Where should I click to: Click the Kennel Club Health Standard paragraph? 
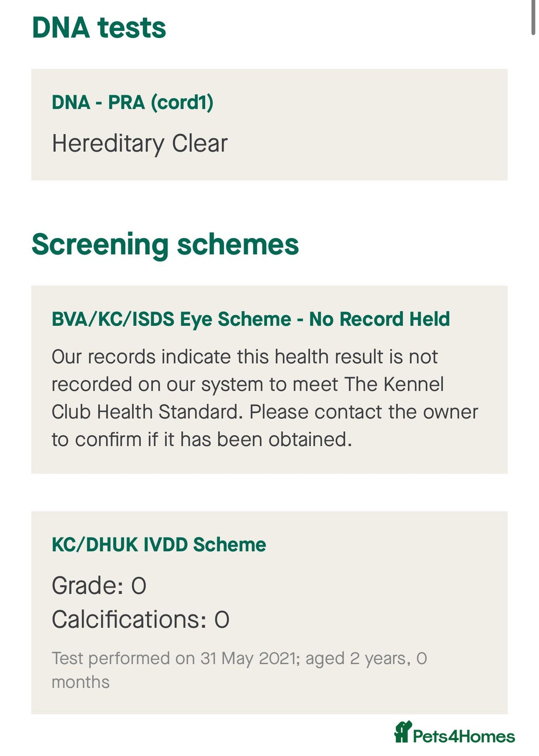[265, 398]
